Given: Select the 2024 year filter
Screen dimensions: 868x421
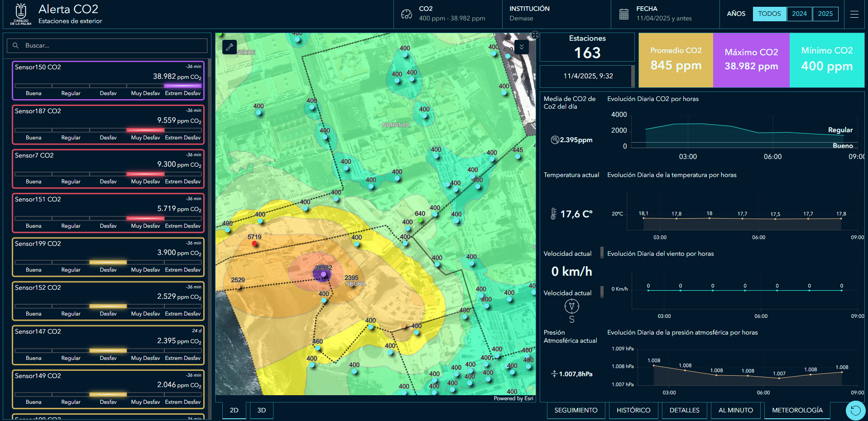Looking at the screenshot, I should point(799,14).
